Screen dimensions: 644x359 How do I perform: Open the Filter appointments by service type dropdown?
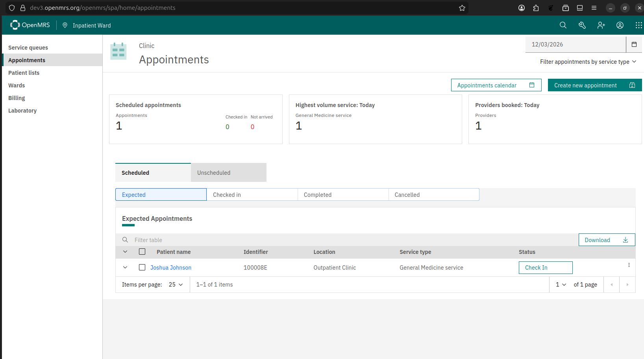point(588,62)
